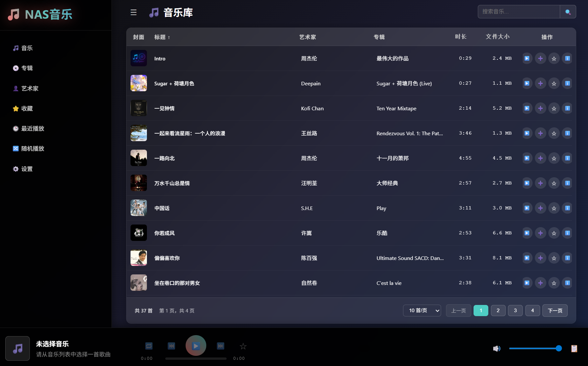Go to page 3 of the song list

(x=515, y=310)
